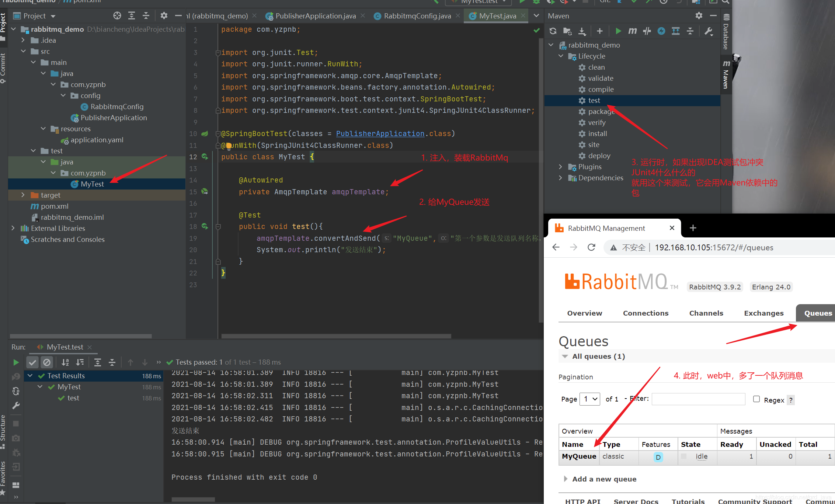
Task: Toggle show ignored tests button
Action: pos(47,362)
